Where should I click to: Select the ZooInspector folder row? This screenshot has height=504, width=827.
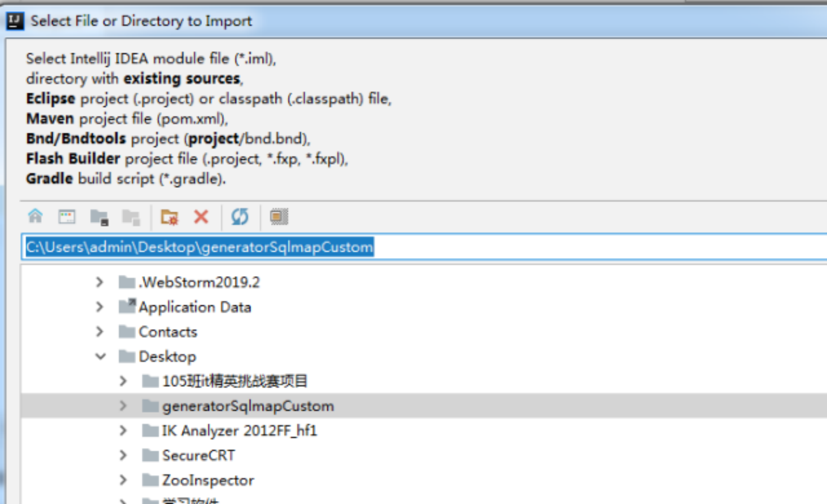pos(424,480)
